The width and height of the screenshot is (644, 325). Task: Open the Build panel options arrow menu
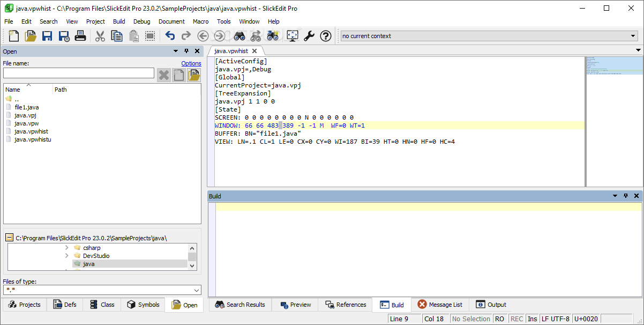(x=615, y=196)
